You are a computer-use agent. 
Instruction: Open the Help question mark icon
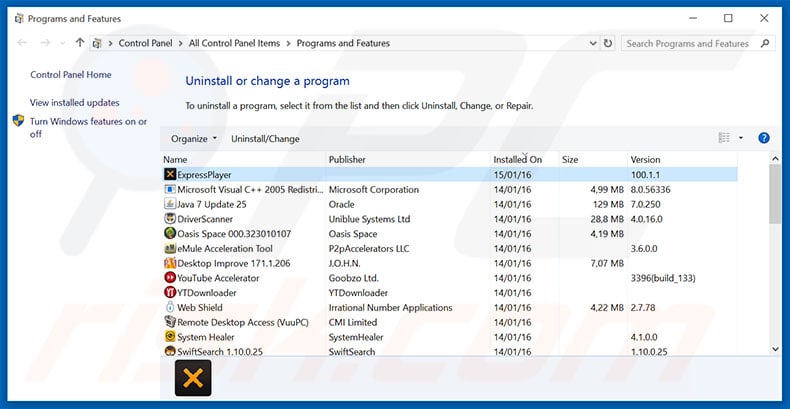pyautogui.click(x=764, y=138)
